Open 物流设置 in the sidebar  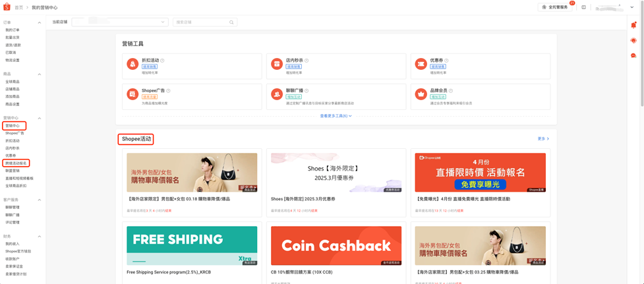[x=13, y=60]
